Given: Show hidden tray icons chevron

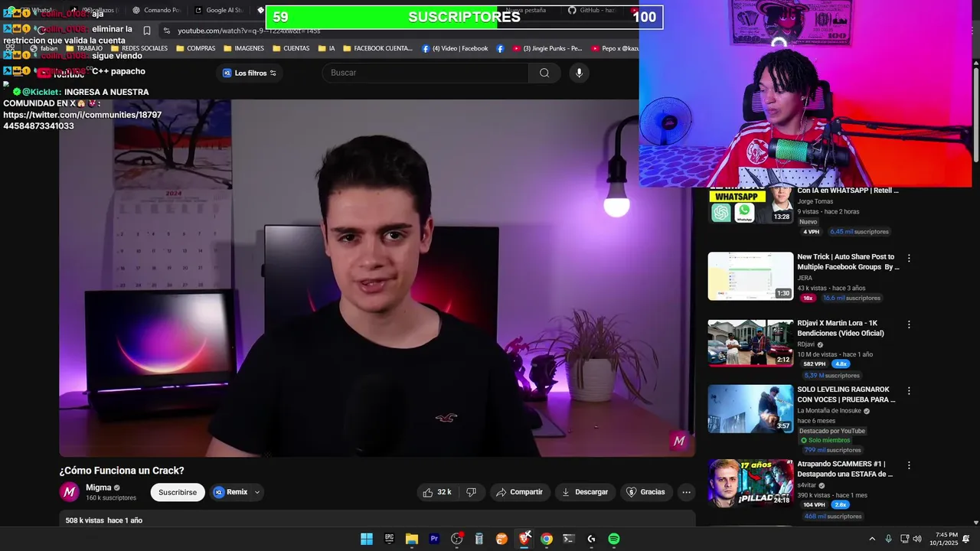Looking at the screenshot, I should pyautogui.click(x=871, y=539).
